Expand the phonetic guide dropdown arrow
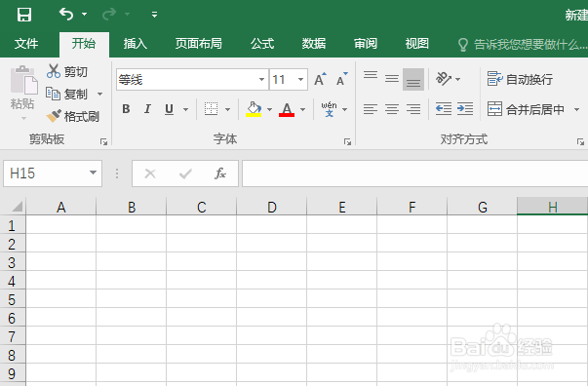 (x=345, y=109)
